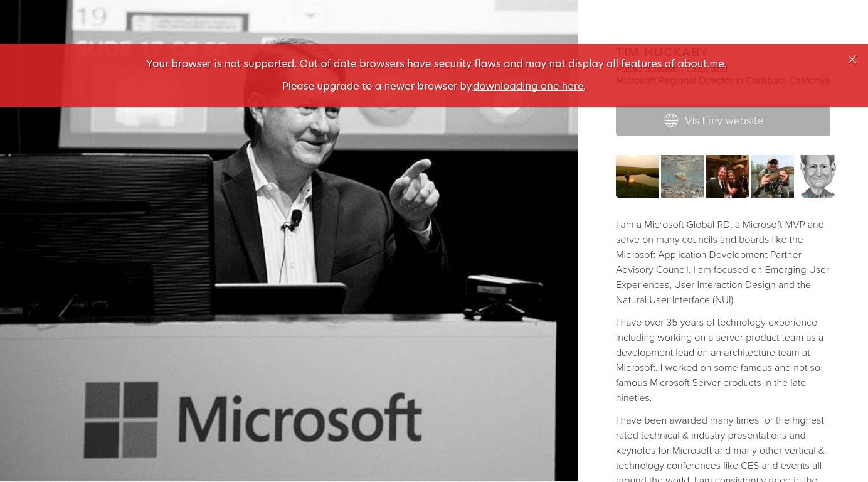Click the four-square Microsoft logo icon
The image size is (868, 482).
click(x=122, y=419)
